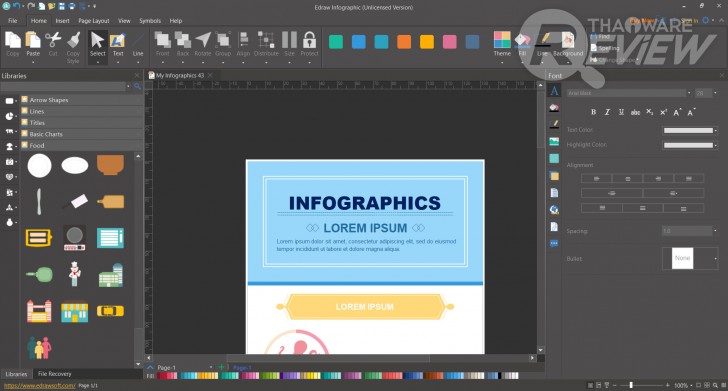The width and height of the screenshot is (728, 391).
Task: Click Spelling in the ribbon
Action: [605, 48]
